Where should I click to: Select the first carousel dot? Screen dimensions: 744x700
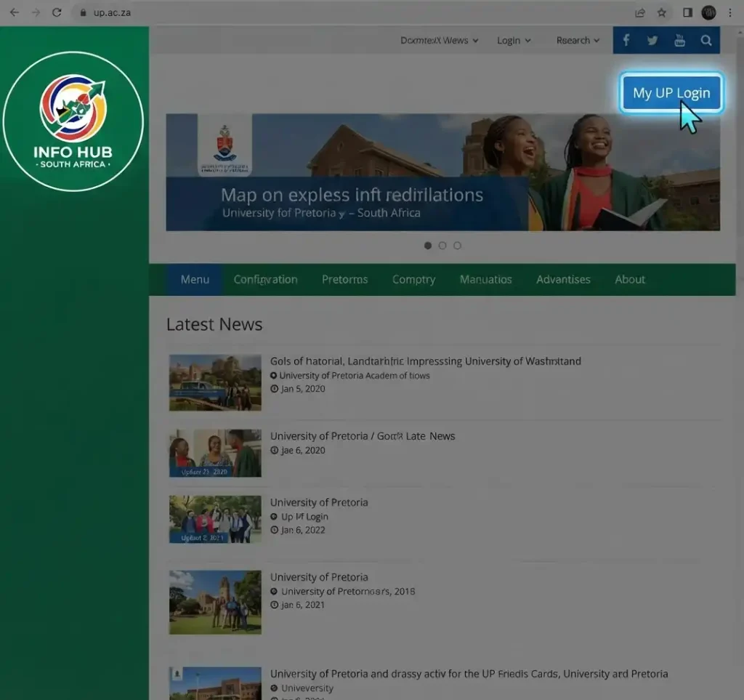click(428, 246)
